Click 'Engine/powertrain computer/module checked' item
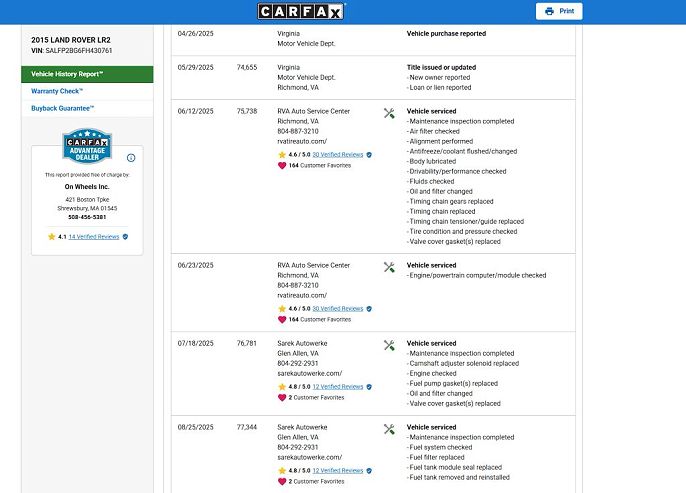The image size is (686, 493). (478, 276)
